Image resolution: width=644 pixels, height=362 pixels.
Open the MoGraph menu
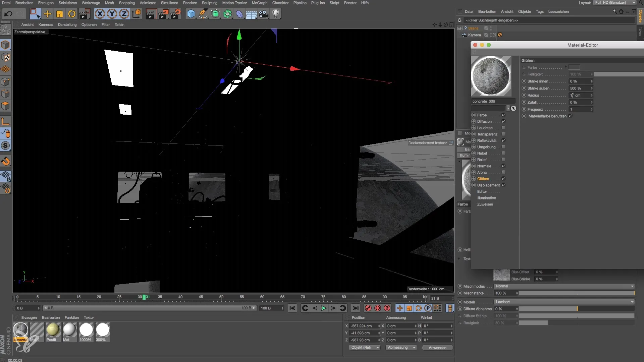point(260,3)
